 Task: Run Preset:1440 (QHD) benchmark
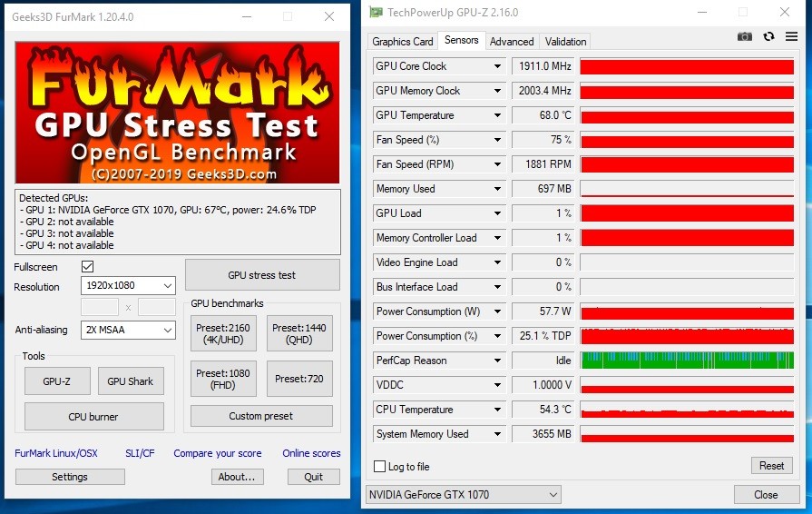click(x=299, y=333)
